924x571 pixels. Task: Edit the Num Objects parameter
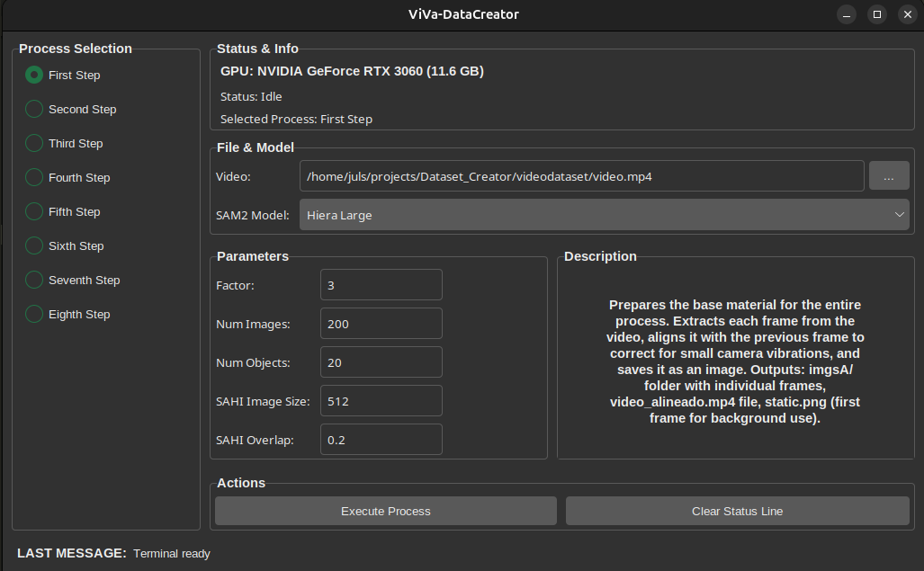tap(381, 361)
